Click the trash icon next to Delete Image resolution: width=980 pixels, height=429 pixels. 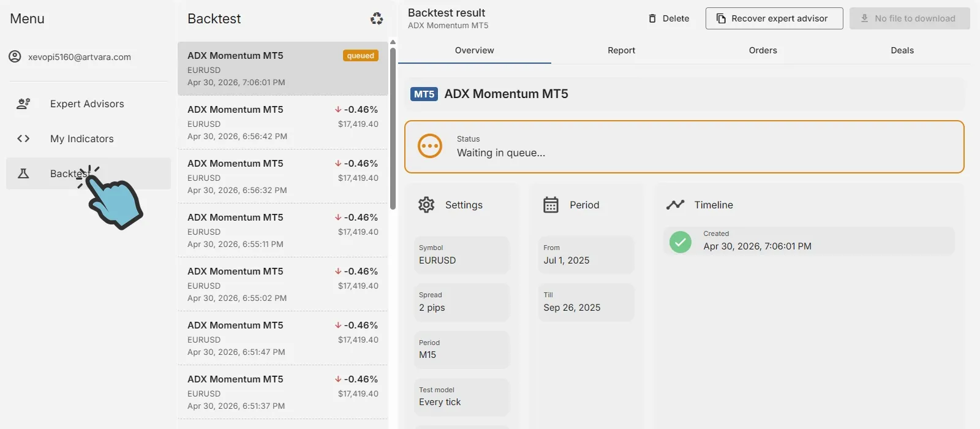click(x=652, y=18)
